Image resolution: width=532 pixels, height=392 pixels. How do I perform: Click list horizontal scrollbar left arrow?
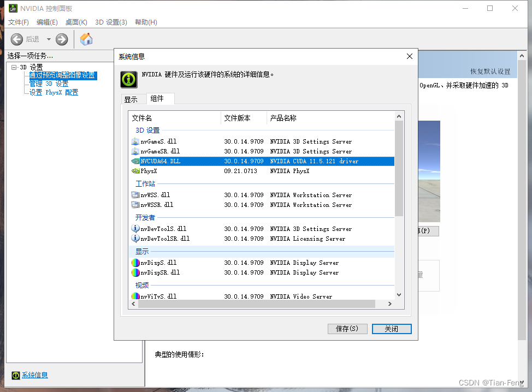[x=134, y=304]
